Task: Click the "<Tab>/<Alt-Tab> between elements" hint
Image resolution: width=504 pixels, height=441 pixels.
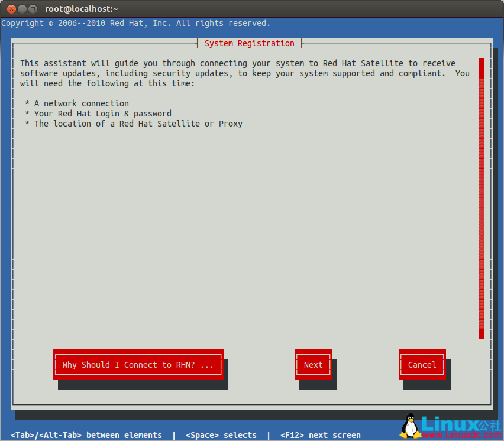Action: [86, 435]
